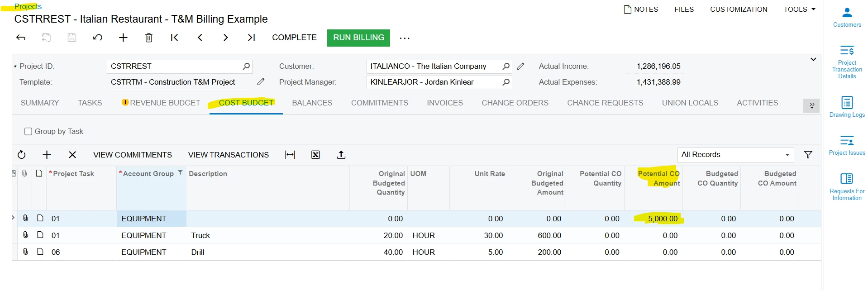
Task: Open Drawing Logs from side panel
Action: tap(847, 107)
